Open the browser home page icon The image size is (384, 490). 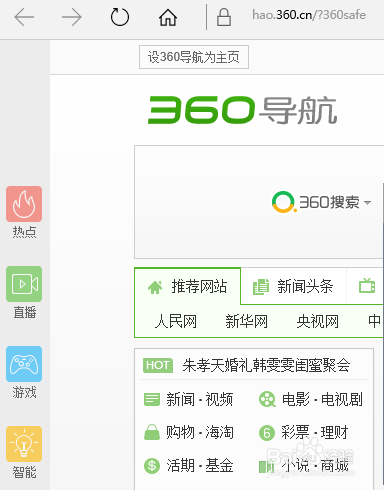pyautogui.click(x=168, y=17)
